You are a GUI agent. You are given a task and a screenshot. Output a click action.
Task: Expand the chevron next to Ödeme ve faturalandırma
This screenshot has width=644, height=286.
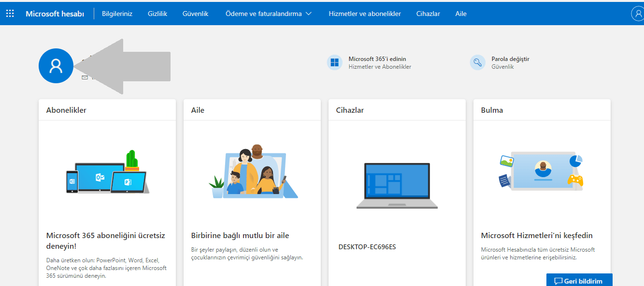coord(309,14)
